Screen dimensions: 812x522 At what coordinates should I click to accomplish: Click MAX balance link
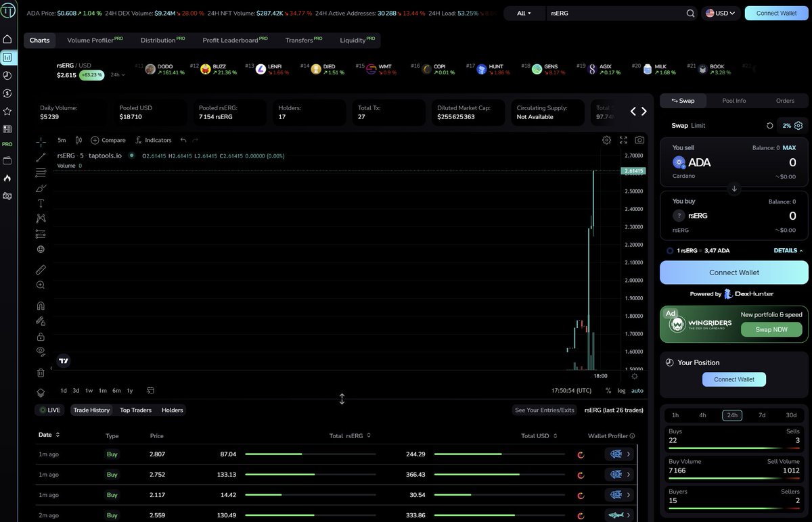pos(789,147)
